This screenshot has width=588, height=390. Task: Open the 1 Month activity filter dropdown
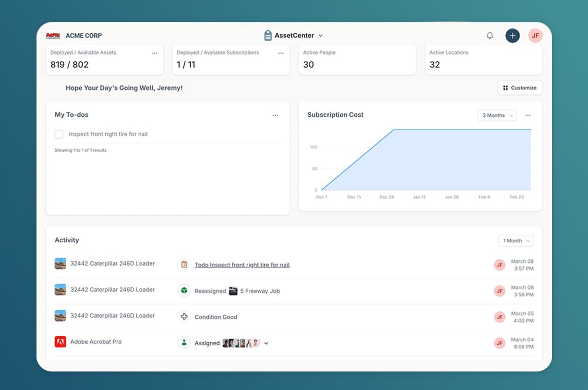(516, 240)
